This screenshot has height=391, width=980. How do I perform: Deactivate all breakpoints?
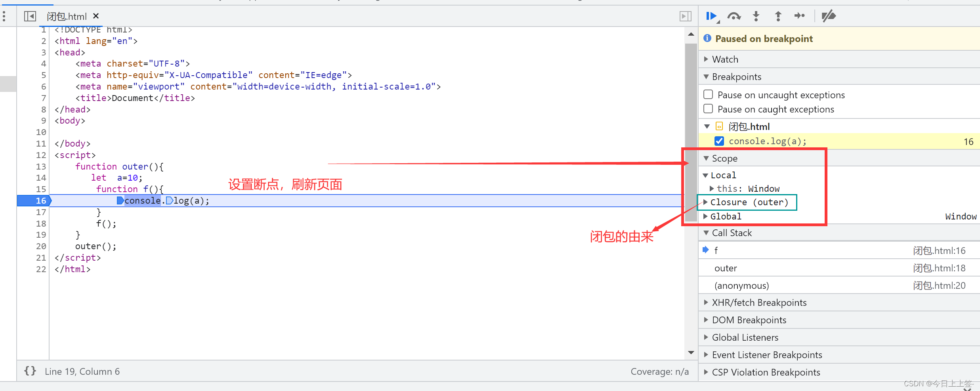click(x=828, y=16)
